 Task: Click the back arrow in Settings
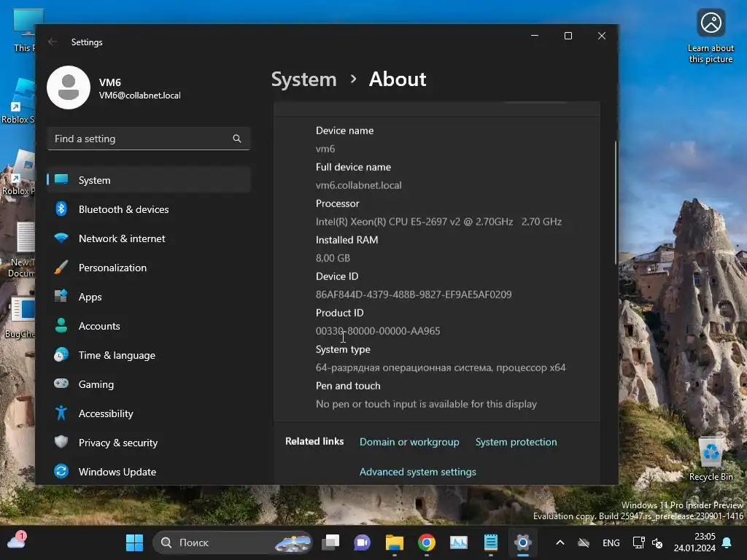pyautogui.click(x=53, y=42)
